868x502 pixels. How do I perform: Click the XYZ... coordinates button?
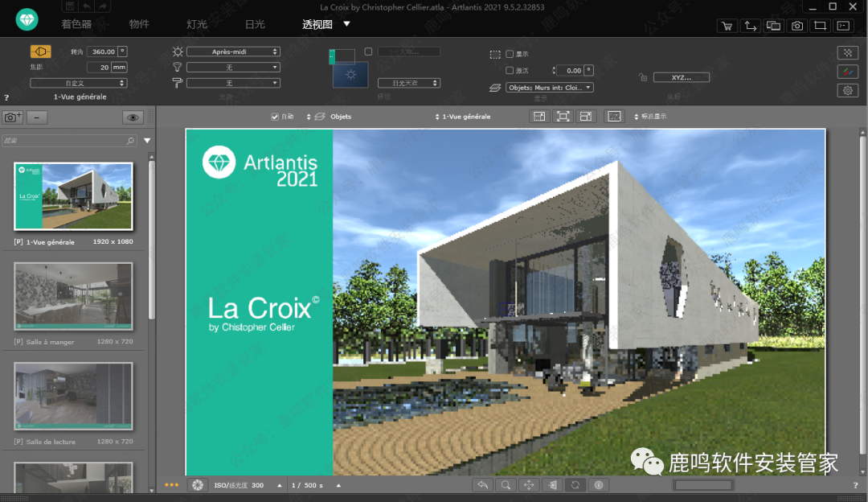tap(682, 77)
